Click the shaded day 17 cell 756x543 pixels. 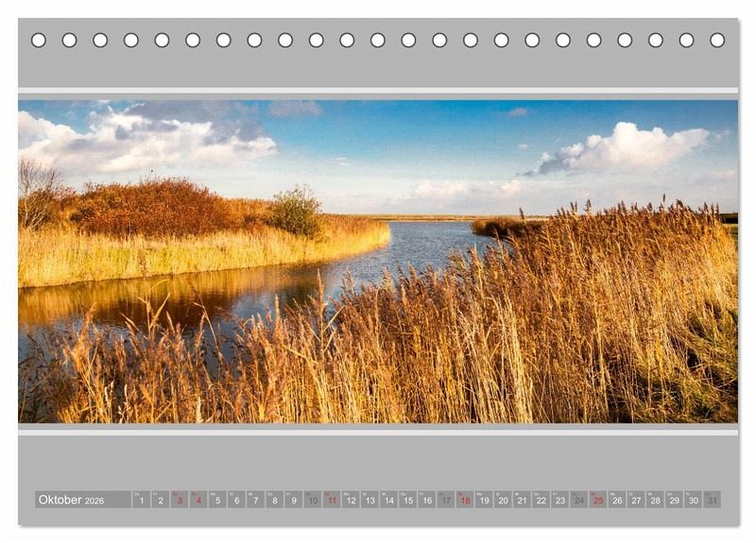(446, 500)
